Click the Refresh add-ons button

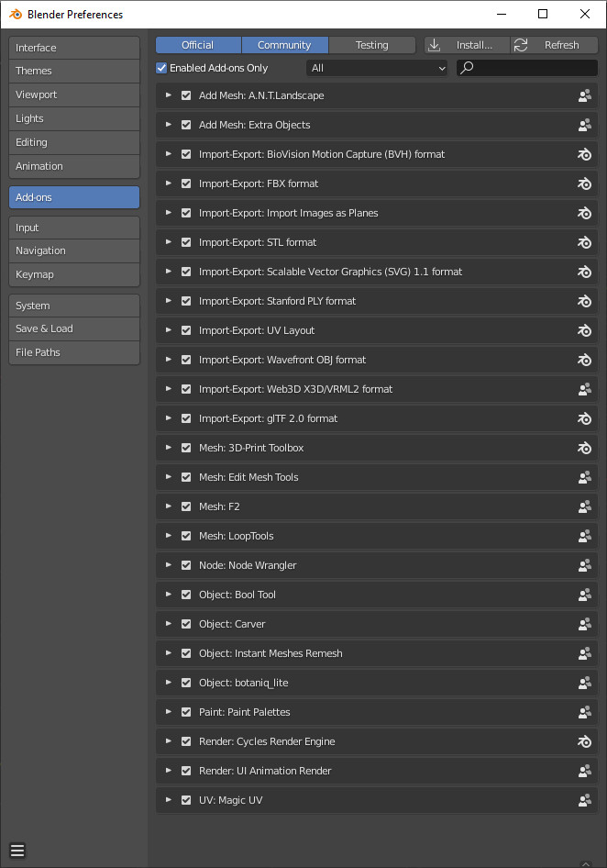click(x=554, y=45)
